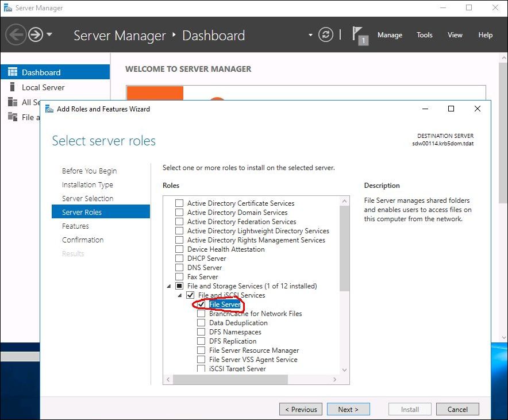Click the All Servers sidebar icon
This screenshot has width=508, height=420.
[13, 102]
